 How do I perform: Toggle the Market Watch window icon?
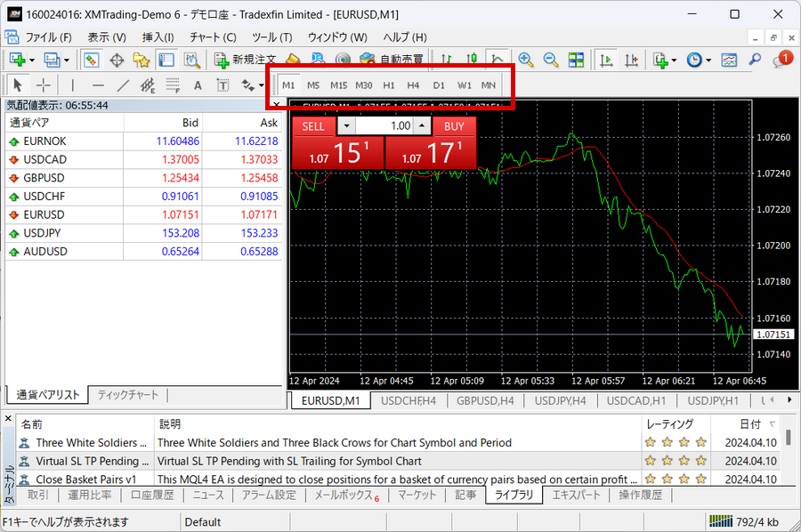[x=92, y=60]
